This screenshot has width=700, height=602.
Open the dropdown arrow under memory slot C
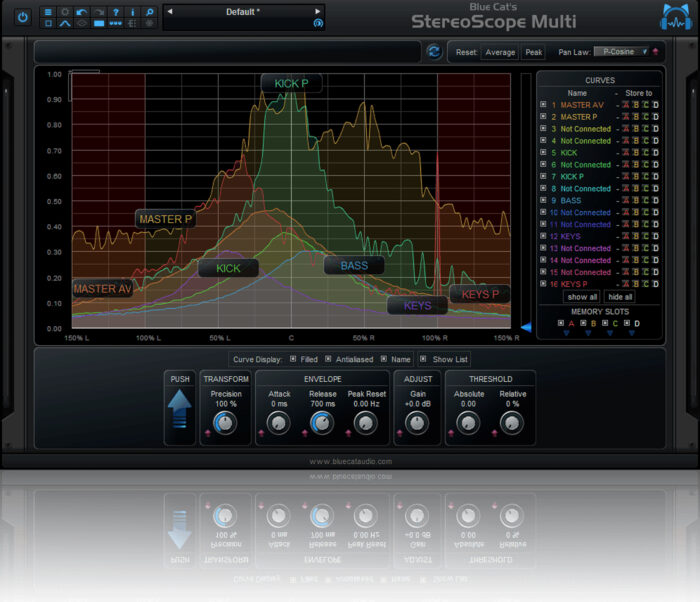(x=610, y=333)
